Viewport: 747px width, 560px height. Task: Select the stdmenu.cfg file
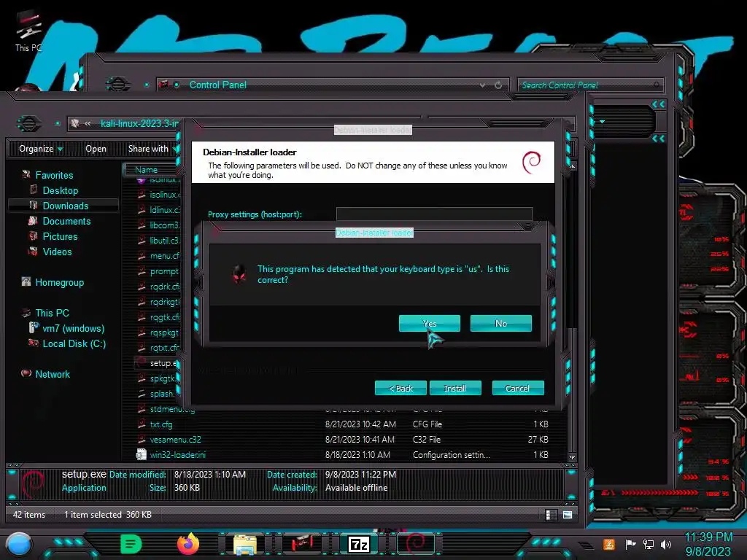(172, 410)
